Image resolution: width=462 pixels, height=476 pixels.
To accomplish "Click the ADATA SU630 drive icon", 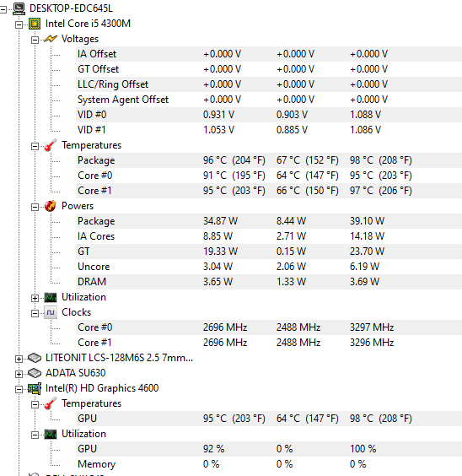I will coord(35,373).
